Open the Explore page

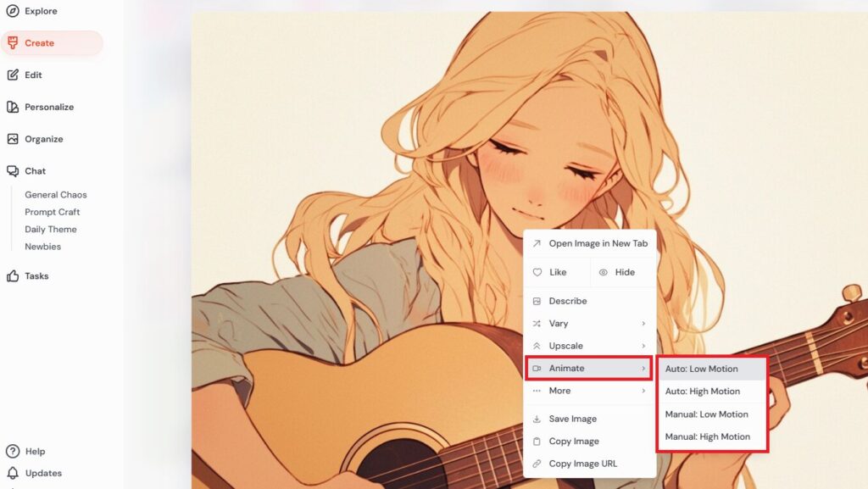click(41, 11)
